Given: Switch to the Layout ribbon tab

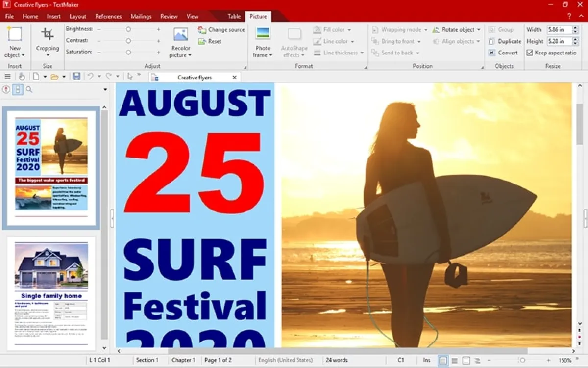Looking at the screenshot, I should [x=78, y=16].
